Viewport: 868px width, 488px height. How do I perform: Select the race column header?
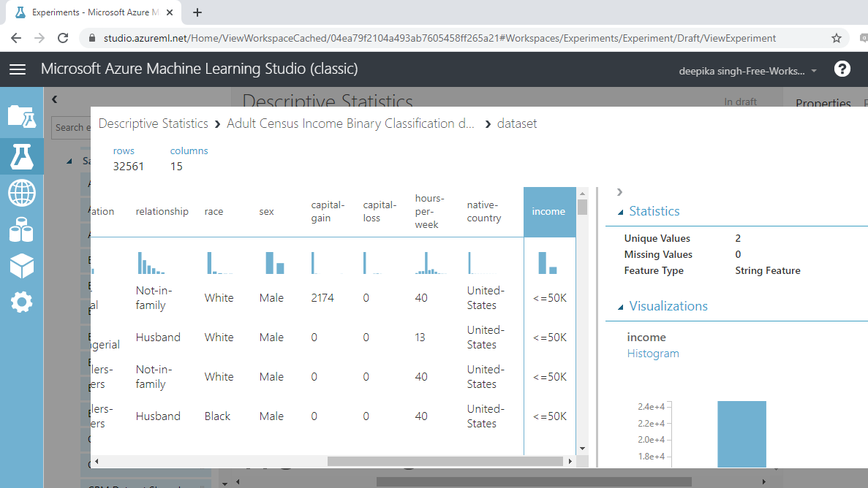coord(214,211)
